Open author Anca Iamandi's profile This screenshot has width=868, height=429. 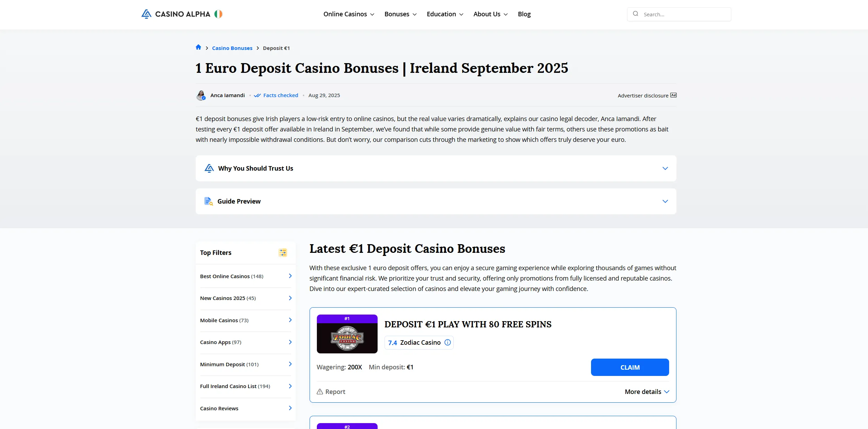tap(227, 95)
